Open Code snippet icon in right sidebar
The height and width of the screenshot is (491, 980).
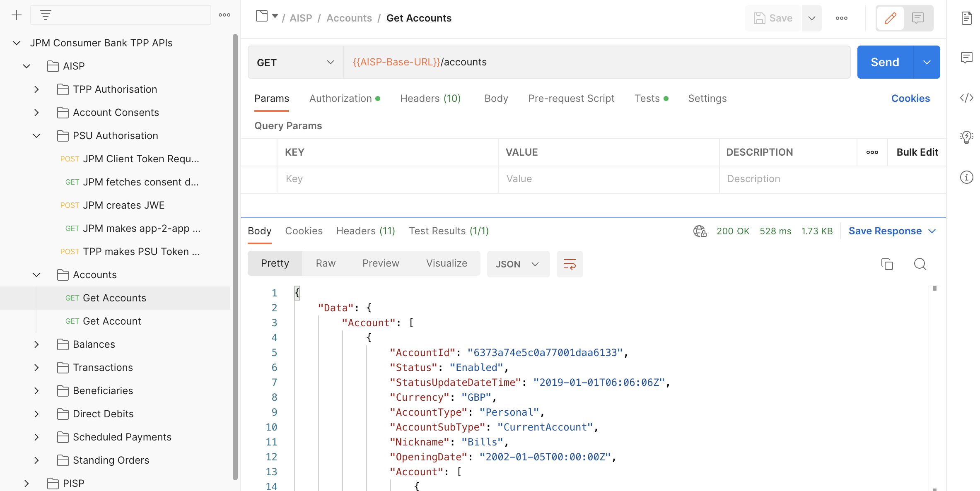coord(966,98)
